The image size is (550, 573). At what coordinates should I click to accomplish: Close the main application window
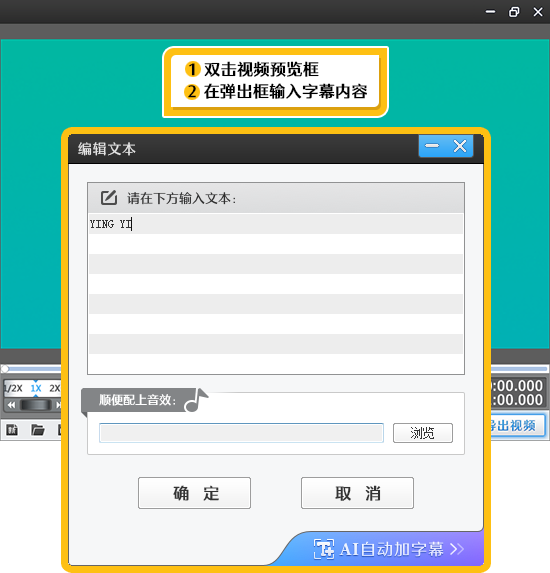[538, 12]
